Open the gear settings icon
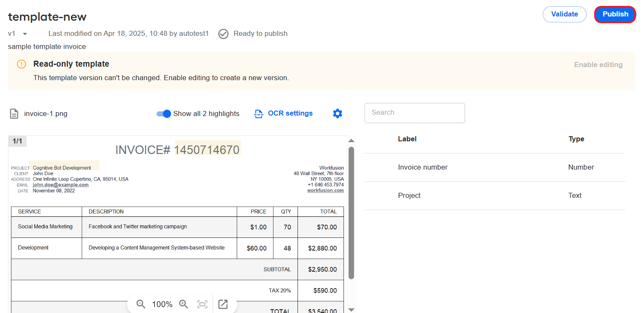Image resolution: width=644 pixels, height=313 pixels. (x=337, y=113)
